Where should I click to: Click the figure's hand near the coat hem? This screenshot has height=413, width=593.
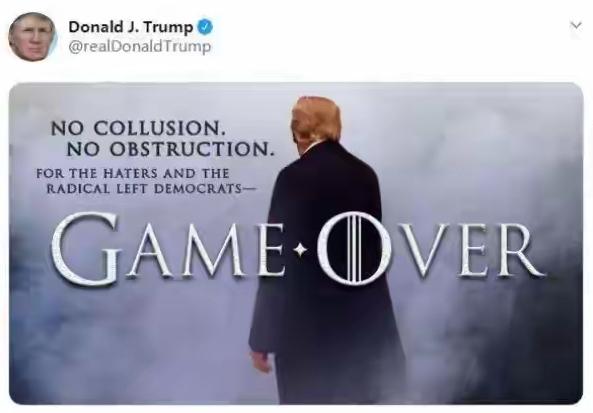pyautogui.click(x=262, y=361)
